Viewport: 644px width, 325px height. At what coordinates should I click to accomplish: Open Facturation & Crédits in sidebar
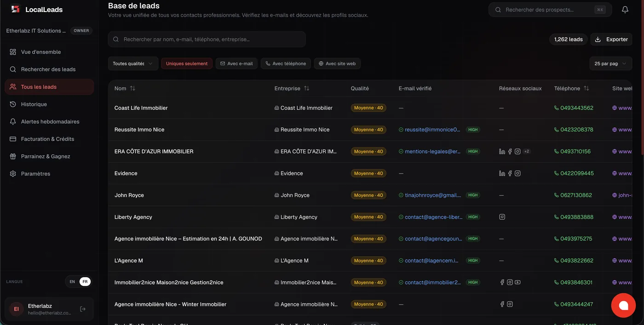(49, 139)
